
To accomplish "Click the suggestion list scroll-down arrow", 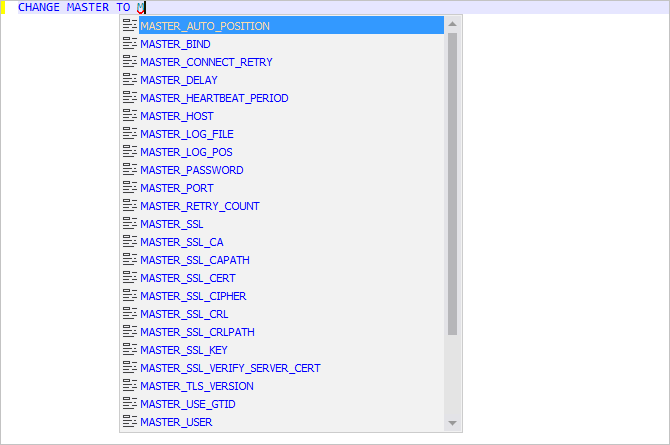I will tap(453, 423).
